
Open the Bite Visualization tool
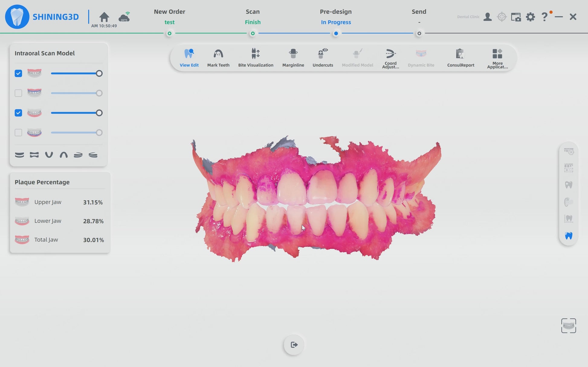point(256,58)
